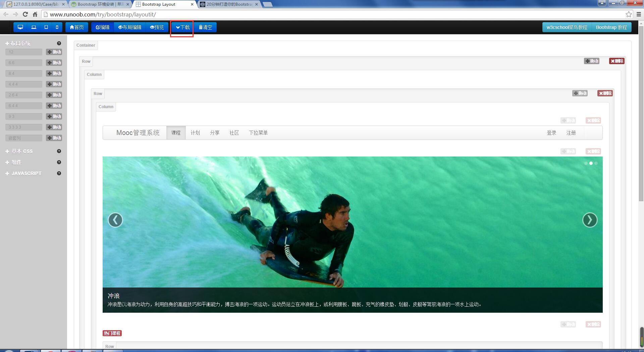The height and width of the screenshot is (352, 644).
Task: Click the 12 column layout input
Action: click(24, 52)
